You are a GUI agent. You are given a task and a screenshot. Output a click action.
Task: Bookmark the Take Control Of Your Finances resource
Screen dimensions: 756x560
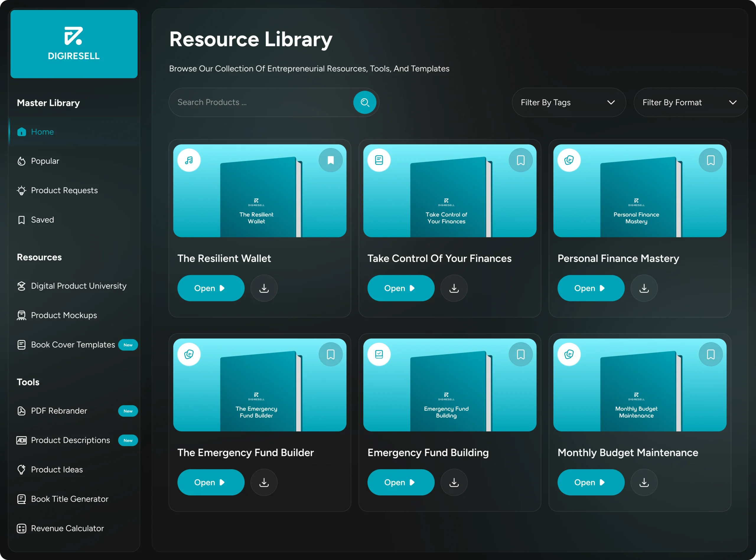[521, 160]
